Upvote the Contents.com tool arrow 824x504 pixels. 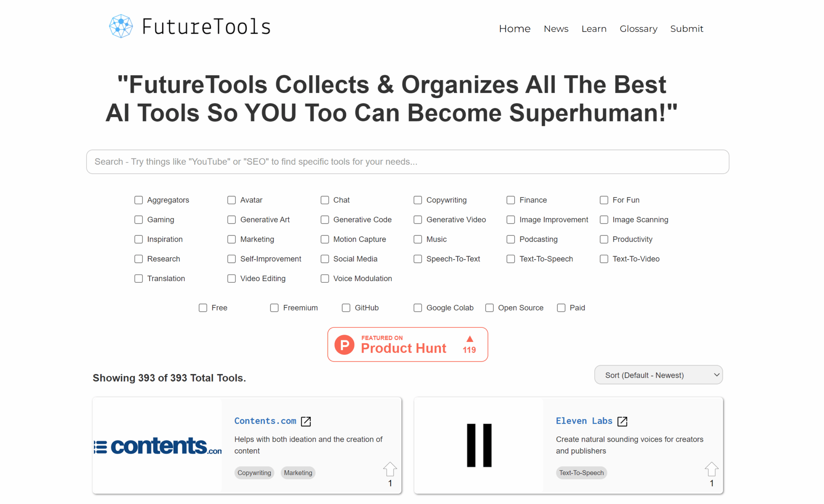(390, 469)
